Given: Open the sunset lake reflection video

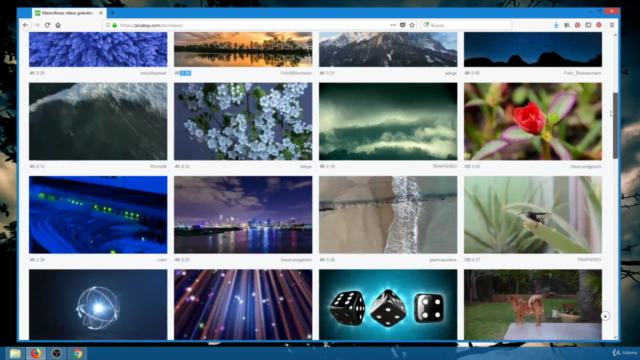Looking at the screenshot, I should (x=243, y=49).
